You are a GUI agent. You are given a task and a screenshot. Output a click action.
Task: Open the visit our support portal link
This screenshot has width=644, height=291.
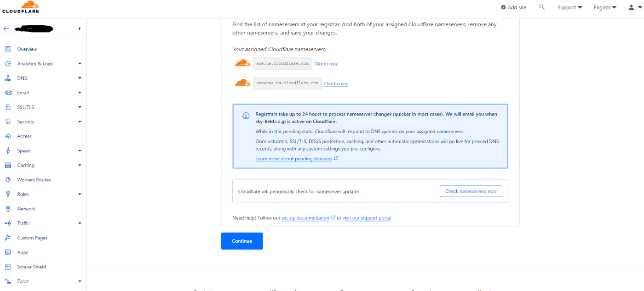coord(367,218)
